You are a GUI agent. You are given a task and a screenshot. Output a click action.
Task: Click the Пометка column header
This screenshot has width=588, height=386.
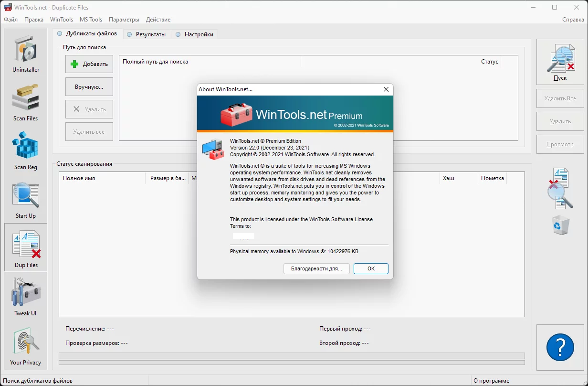(493, 178)
